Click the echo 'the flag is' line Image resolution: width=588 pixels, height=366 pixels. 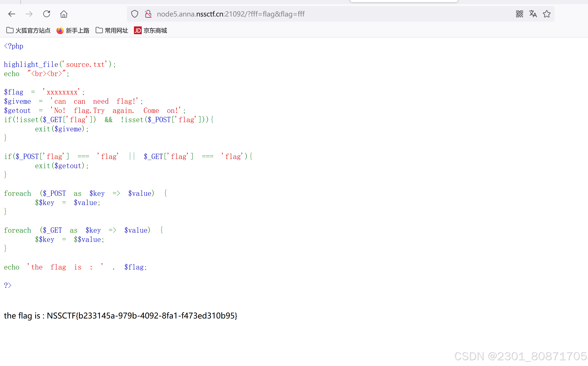pos(75,267)
